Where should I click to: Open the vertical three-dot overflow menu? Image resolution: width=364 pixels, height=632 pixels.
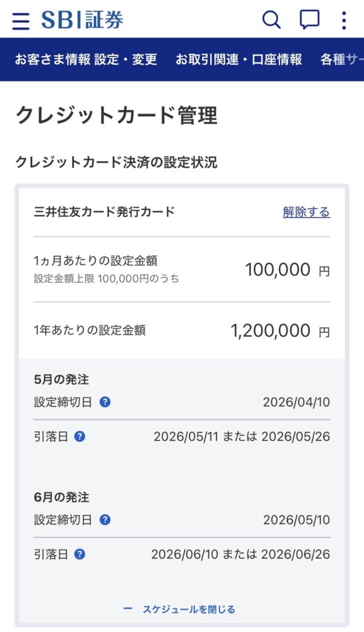[x=343, y=20]
